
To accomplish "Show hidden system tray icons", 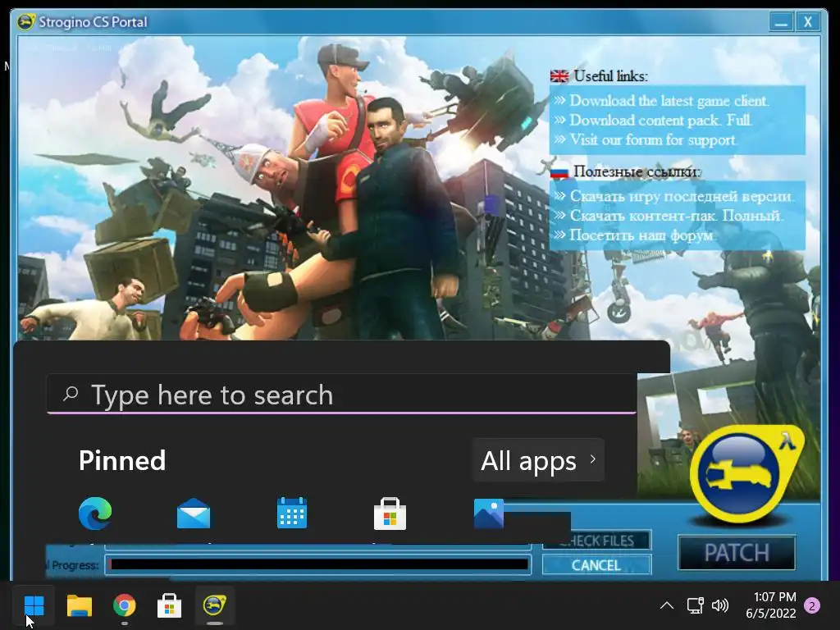I will [x=666, y=606].
